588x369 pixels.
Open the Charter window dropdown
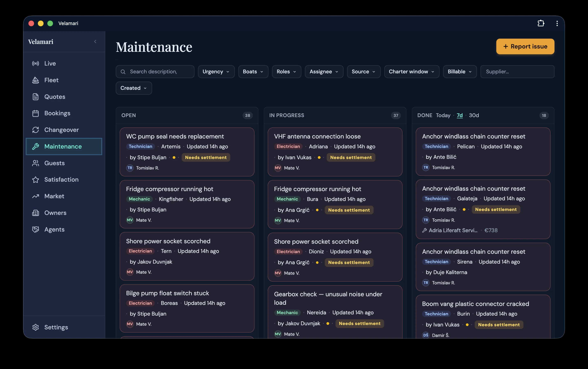[412, 71]
